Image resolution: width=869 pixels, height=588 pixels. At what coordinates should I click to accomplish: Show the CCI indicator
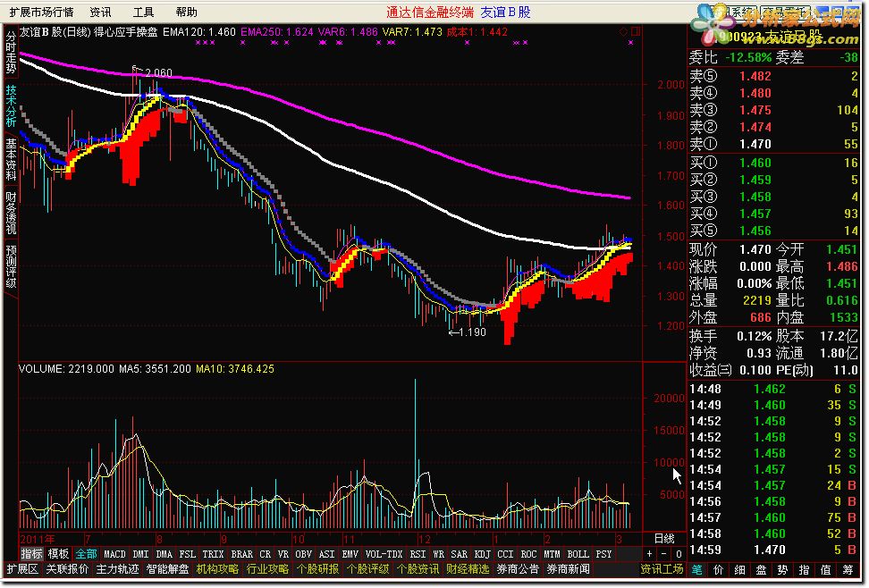(x=505, y=554)
